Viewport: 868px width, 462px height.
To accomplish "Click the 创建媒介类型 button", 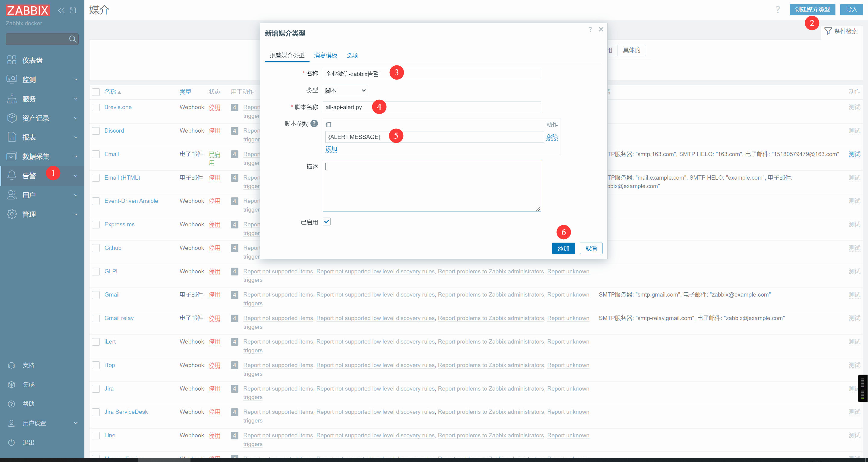I will point(812,9).
